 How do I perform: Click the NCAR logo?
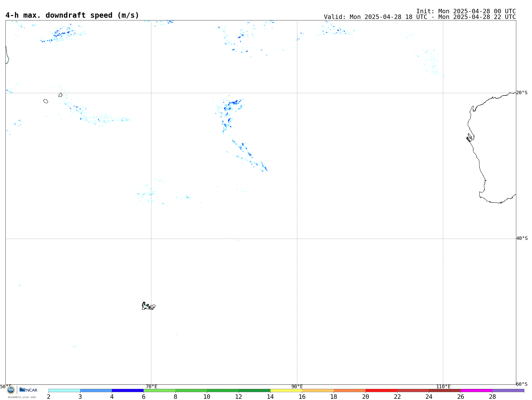tap(28, 390)
